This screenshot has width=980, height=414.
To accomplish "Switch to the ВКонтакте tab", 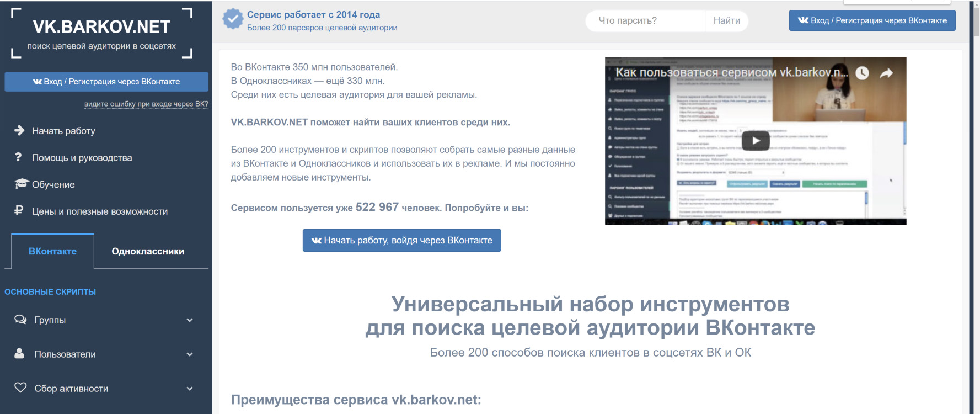I will 52,251.
